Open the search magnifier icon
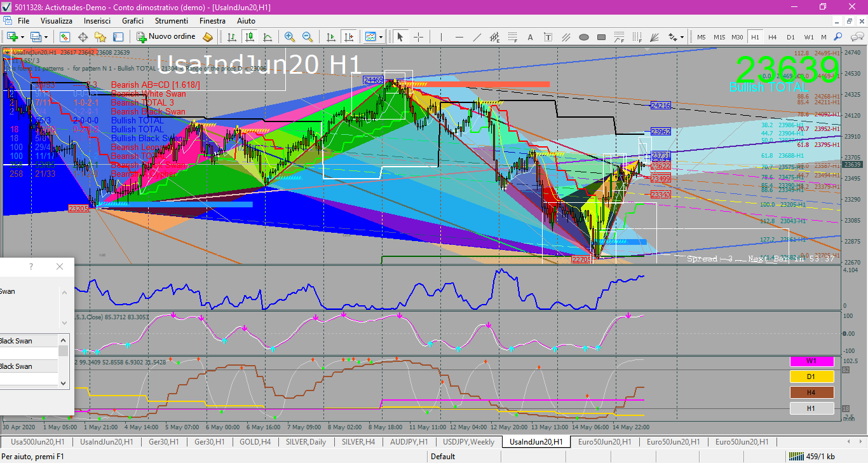 [x=838, y=37]
